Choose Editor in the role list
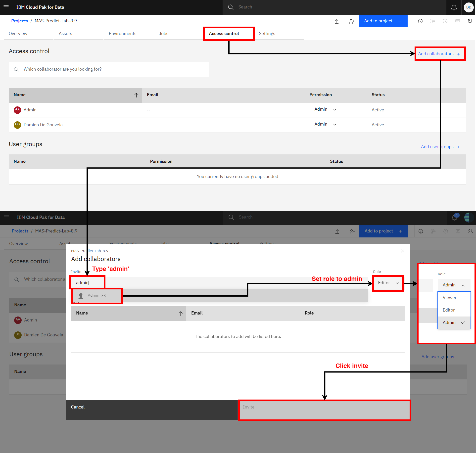 pyautogui.click(x=454, y=310)
